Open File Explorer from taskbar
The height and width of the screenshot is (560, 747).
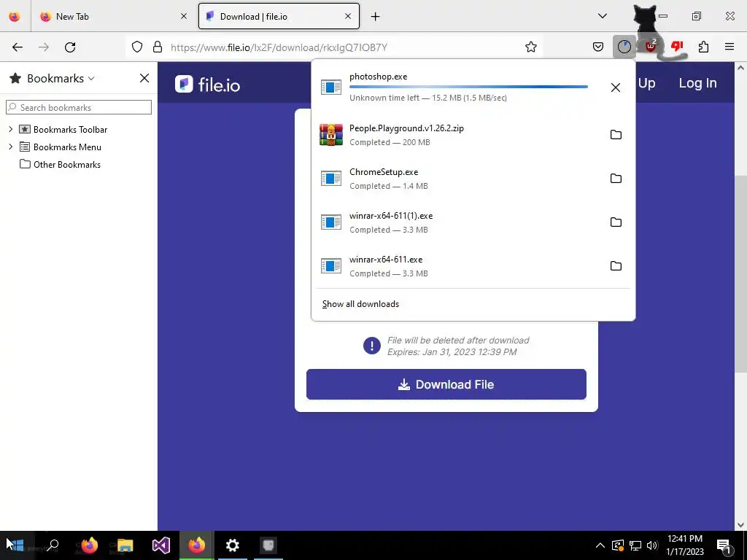[125, 545]
